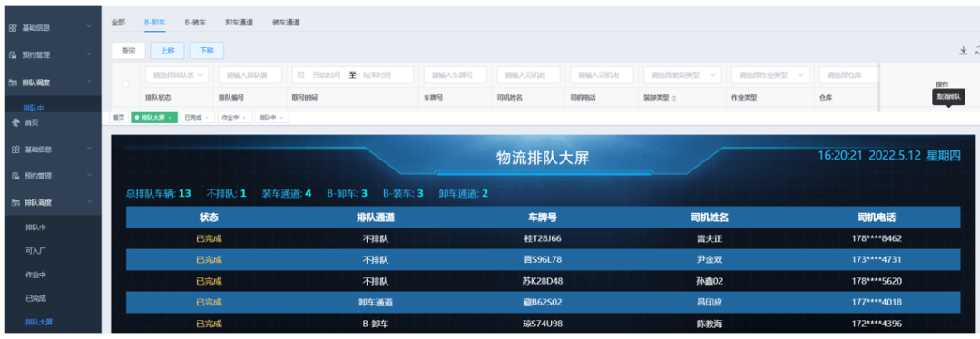This screenshot has height=339, width=980.
Task: Open the 请选择作业类型 dropdown filter
Action: pos(770,75)
